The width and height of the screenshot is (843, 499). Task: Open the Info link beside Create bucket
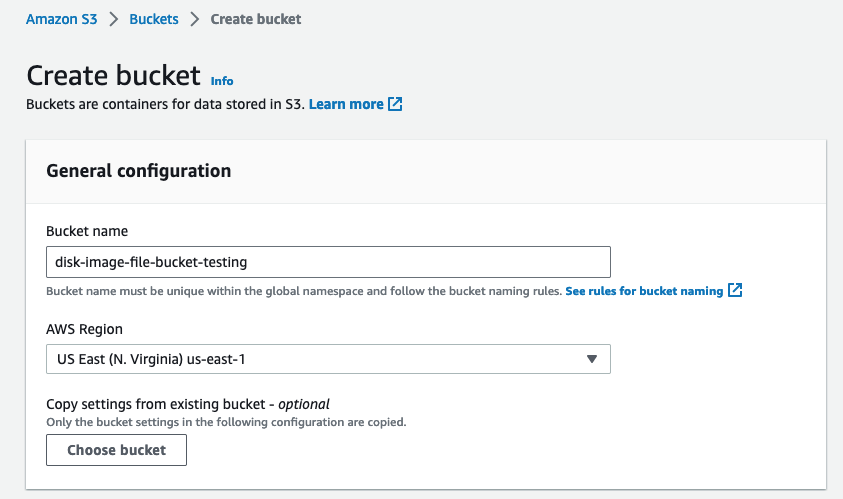click(x=222, y=81)
